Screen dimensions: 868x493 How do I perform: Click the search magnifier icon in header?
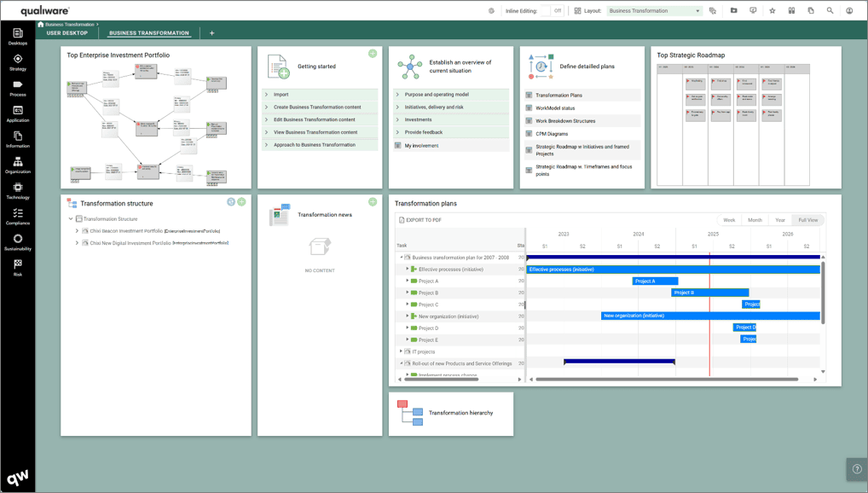point(830,11)
